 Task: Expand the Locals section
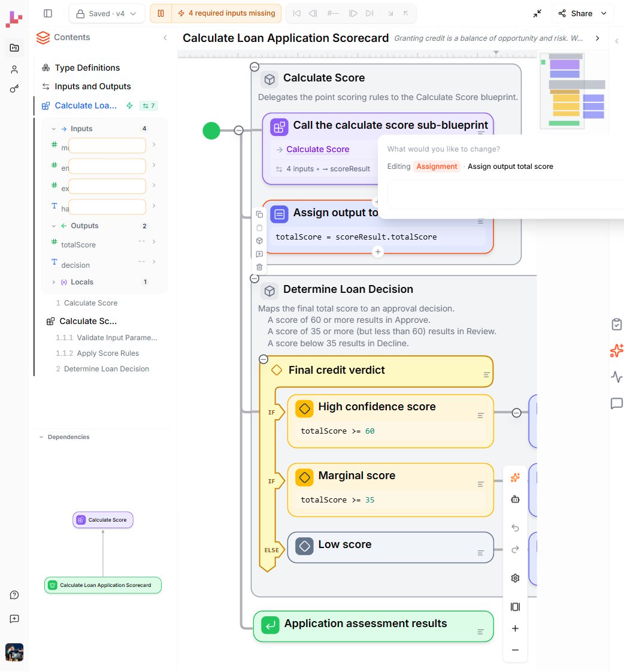coord(53,282)
